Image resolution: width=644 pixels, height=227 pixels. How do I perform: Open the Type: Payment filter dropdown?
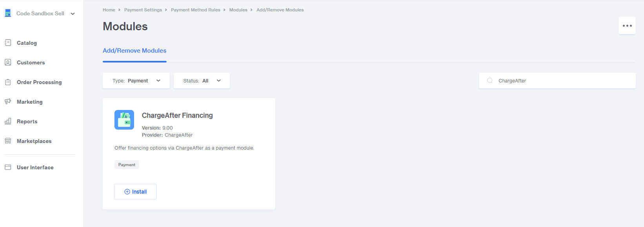pyautogui.click(x=136, y=81)
